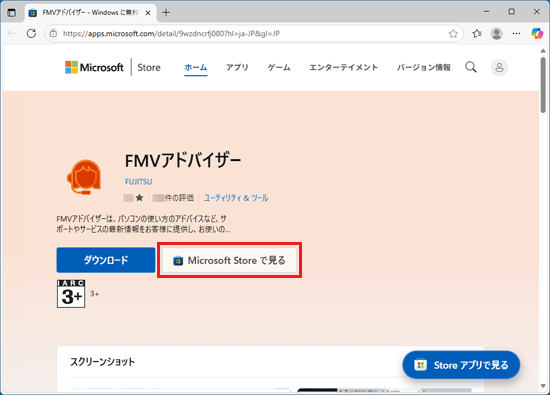The image size is (550, 395).
Task: Click the 件の評価 ratings count
Action: point(174,198)
